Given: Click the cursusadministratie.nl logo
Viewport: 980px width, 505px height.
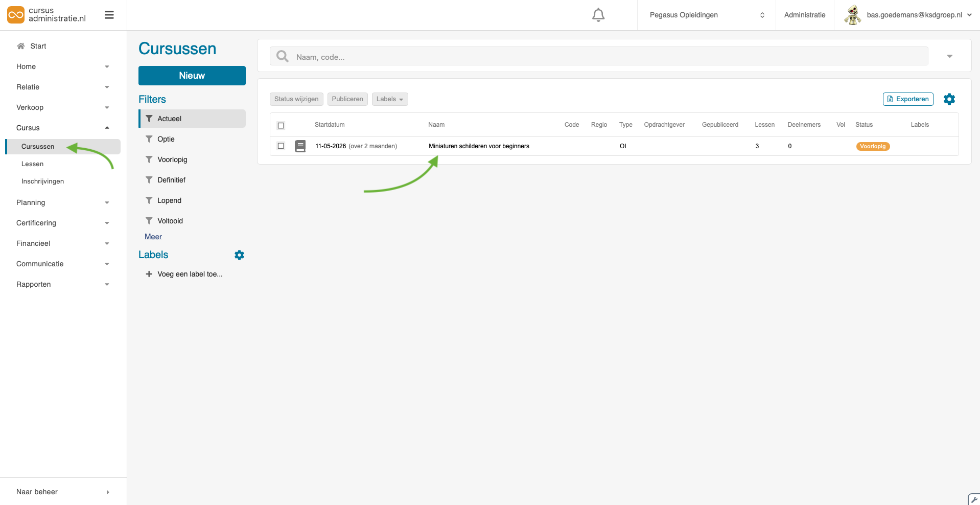Looking at the screenshot, I should pos(47,15).
